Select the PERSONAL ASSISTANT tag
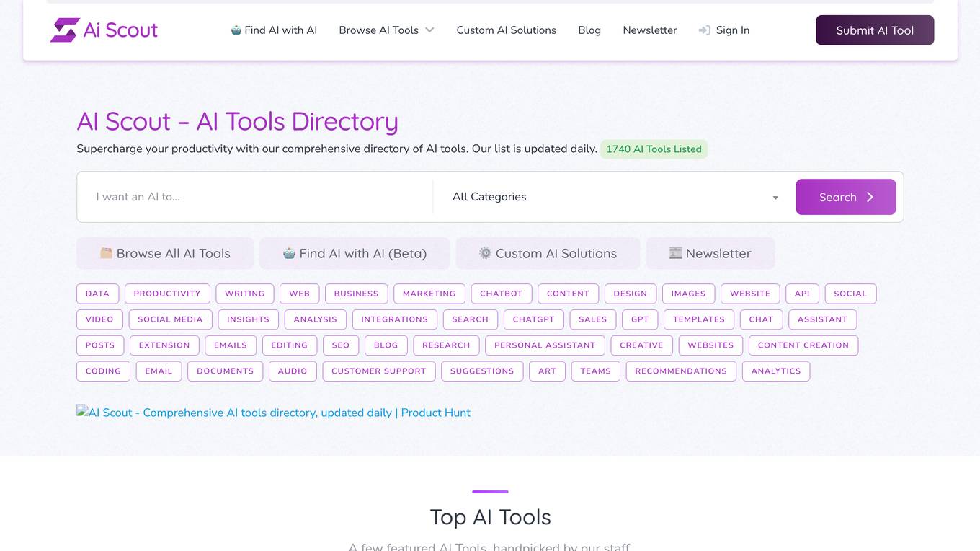Viewport: 980px width, 551px height. click(545, 345)
